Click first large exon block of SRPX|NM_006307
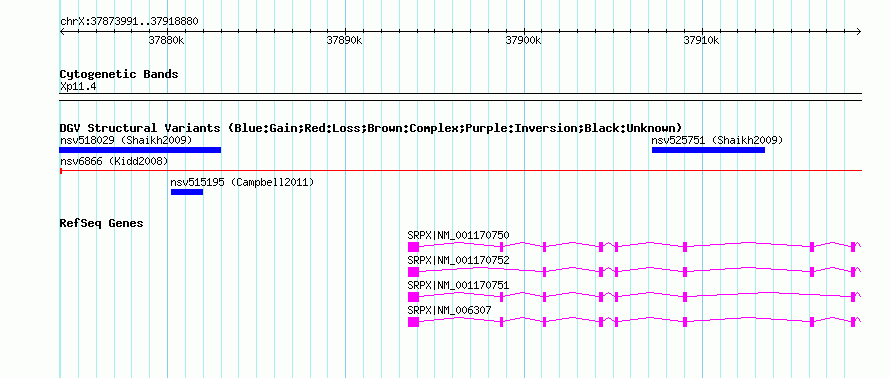The image size is (890, 378). click(413, 322)
